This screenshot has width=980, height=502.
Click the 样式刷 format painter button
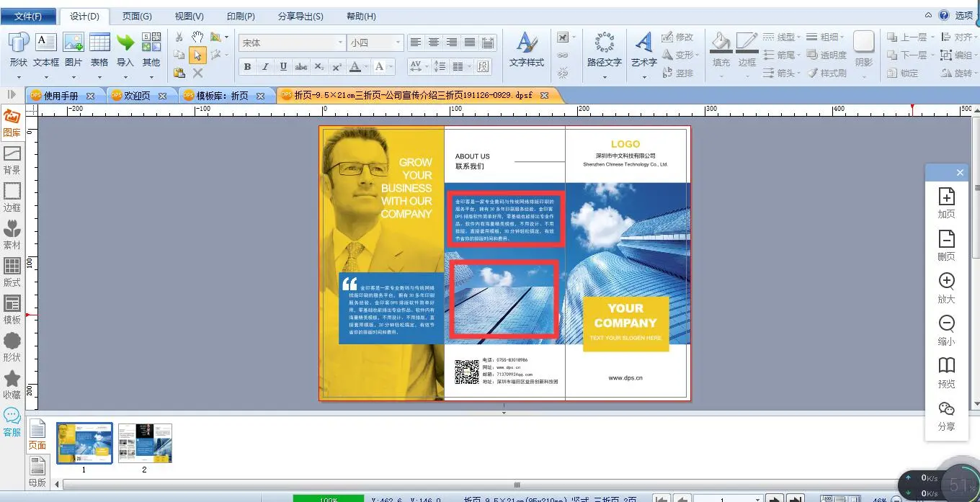pyautogui.click(x=827, y=73)
